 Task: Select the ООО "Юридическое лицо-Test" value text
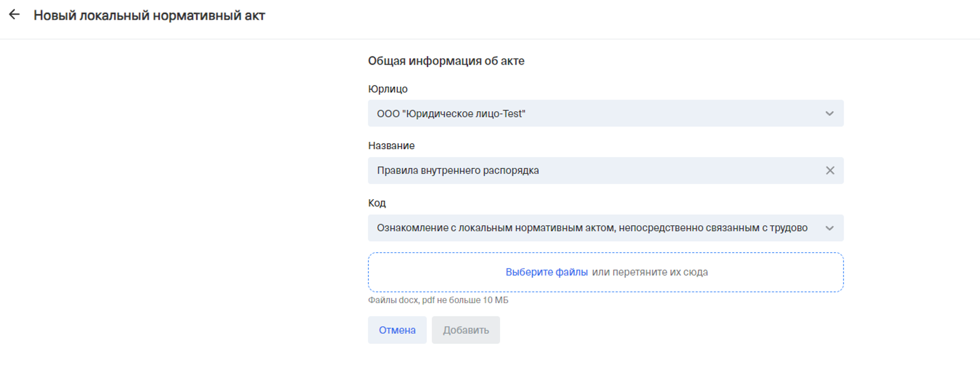tap(451, 114)
